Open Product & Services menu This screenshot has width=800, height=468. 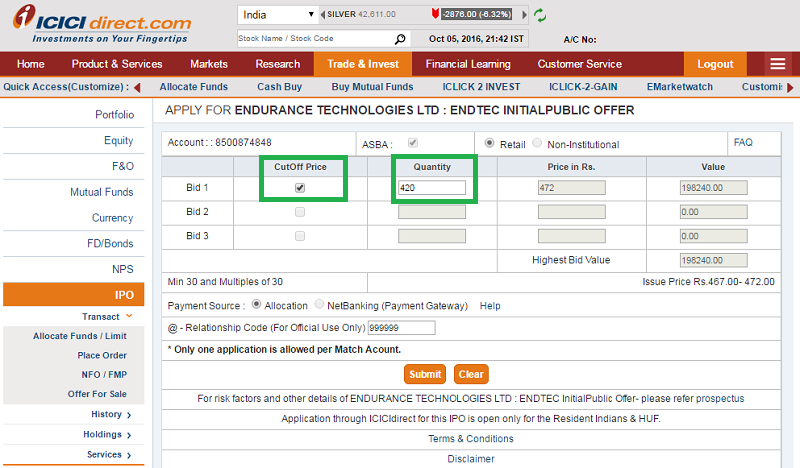click(x=117, y=64)
